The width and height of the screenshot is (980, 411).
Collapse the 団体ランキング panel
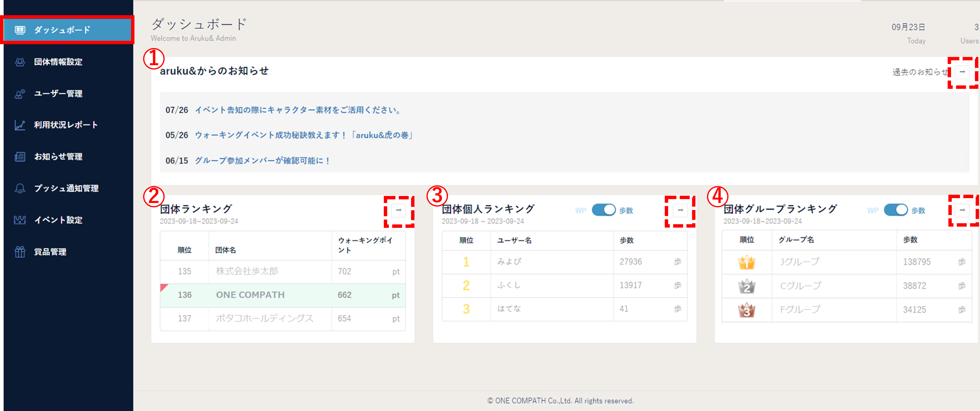(398, 210)
